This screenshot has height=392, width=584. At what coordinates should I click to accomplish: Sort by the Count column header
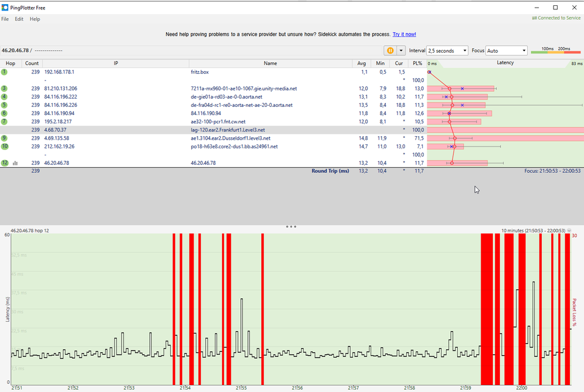point(32,63)
